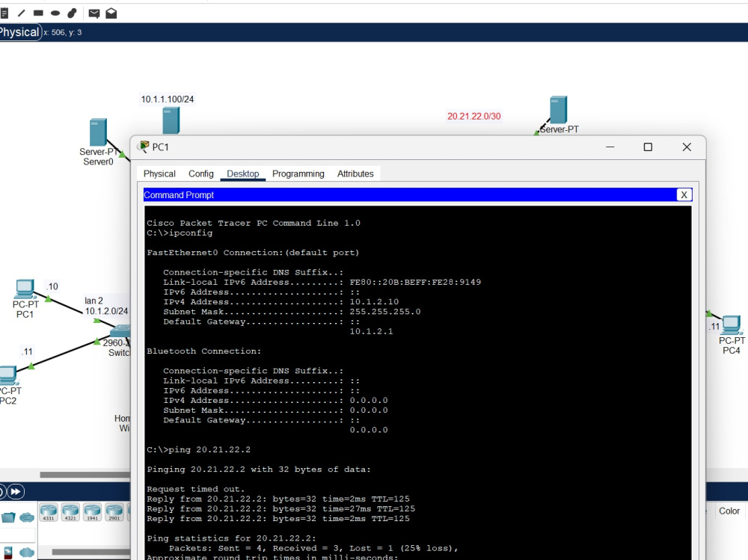Screen dimensions: 748x560
Task: Click the Add Simple PDU envelope icon
Action: point(93,13)
